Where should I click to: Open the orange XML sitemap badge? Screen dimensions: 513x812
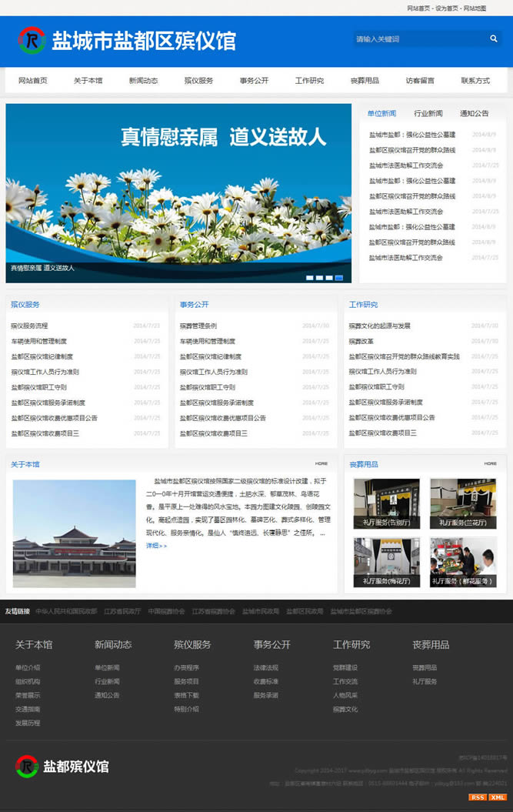point(498,797)
